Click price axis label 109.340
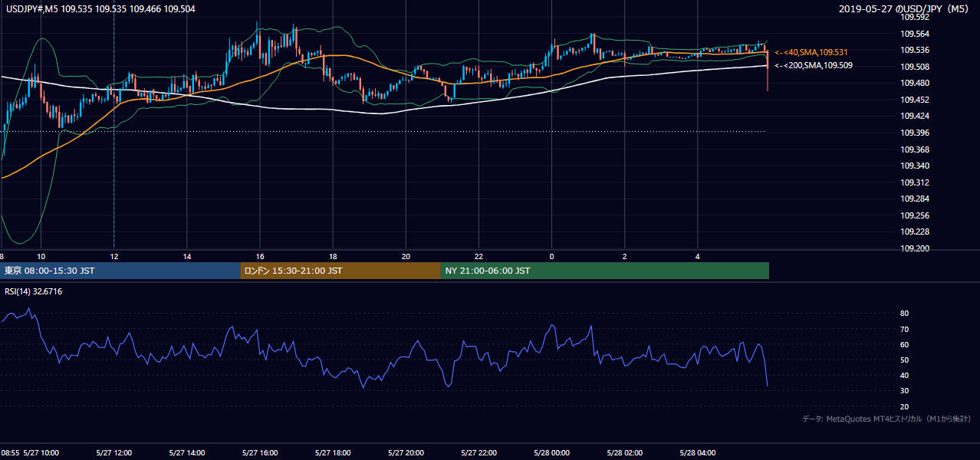 915,166
